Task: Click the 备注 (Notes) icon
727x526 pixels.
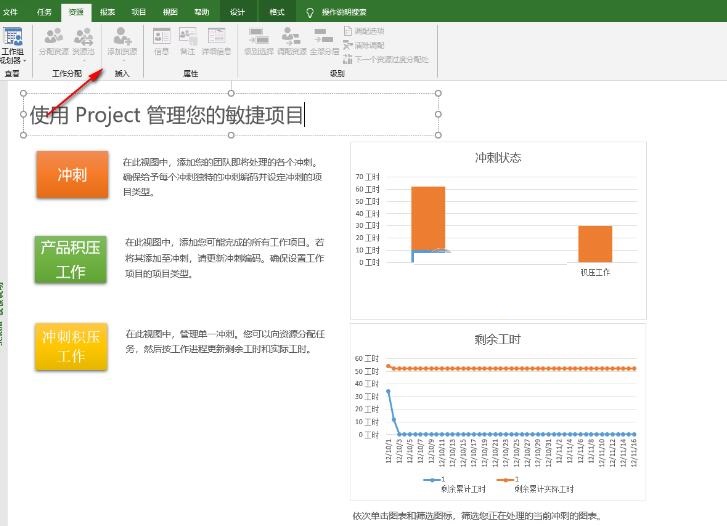Action: point(187,42)
